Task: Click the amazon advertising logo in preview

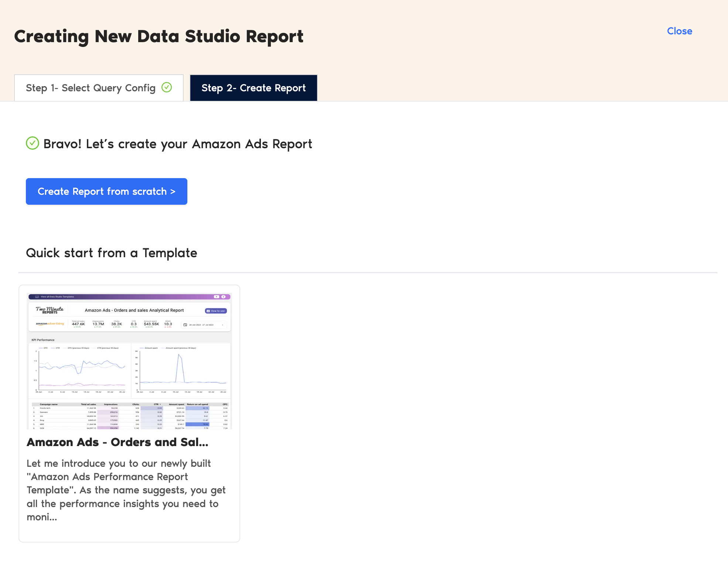Action: pos(50,324)
